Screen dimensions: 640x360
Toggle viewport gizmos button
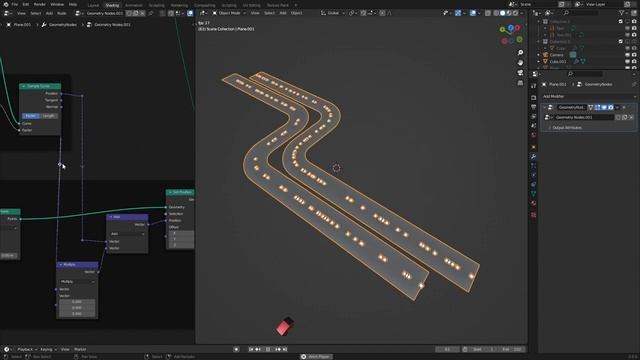(458, 13)
